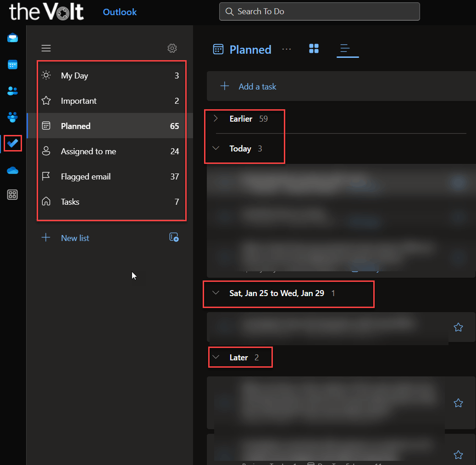Click the plus icon beside New list

point(46,237)
